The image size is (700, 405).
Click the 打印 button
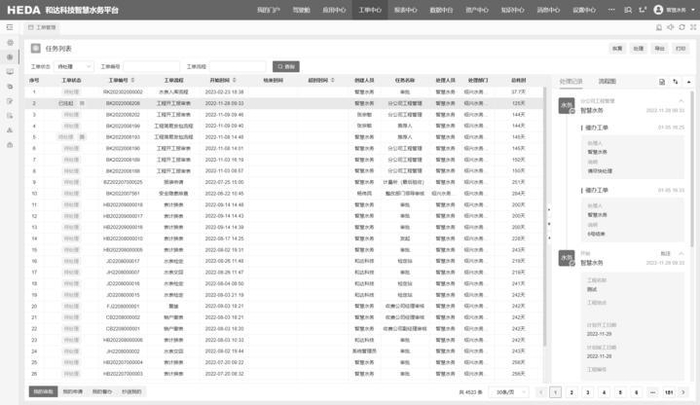click(680, 48)
